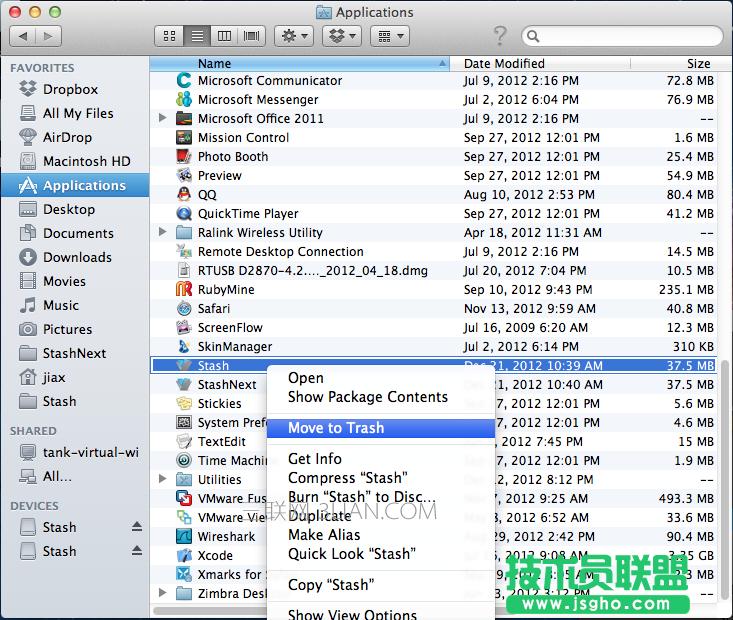The height and width of the screenshot is (620, 733).
Task: Expand the Utilities folder
Action: click(163, 480)
